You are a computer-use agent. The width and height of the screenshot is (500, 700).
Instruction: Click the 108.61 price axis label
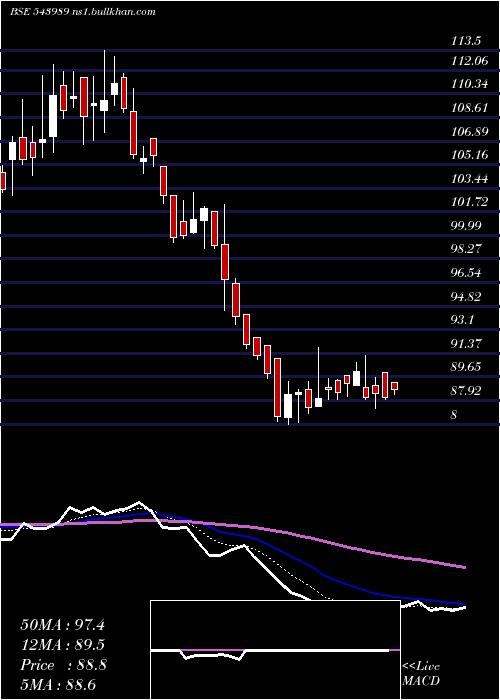469,108
